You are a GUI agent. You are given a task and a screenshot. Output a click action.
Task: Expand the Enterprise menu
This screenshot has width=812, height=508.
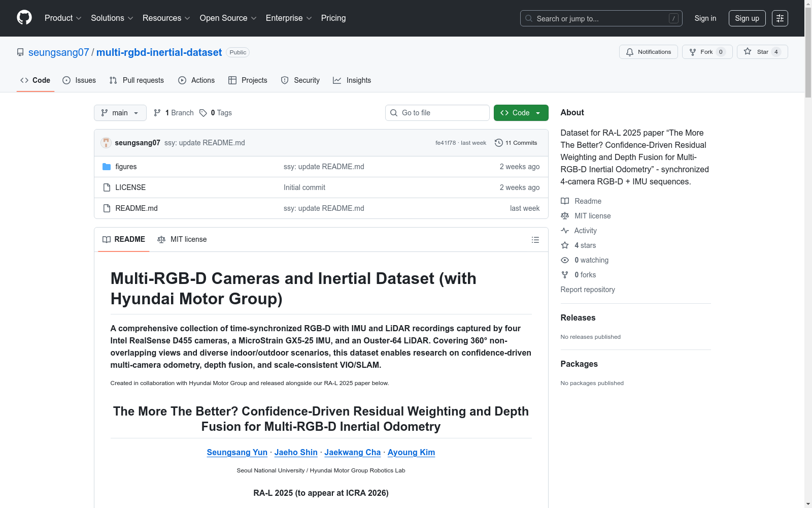[x=289, y=18]
